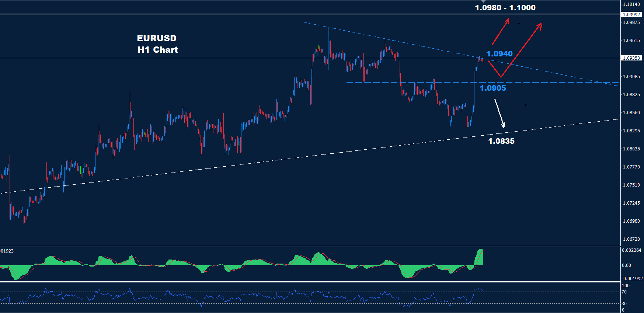Select the right red upward arrow head
644x313 pixels.
pos(540,25)
